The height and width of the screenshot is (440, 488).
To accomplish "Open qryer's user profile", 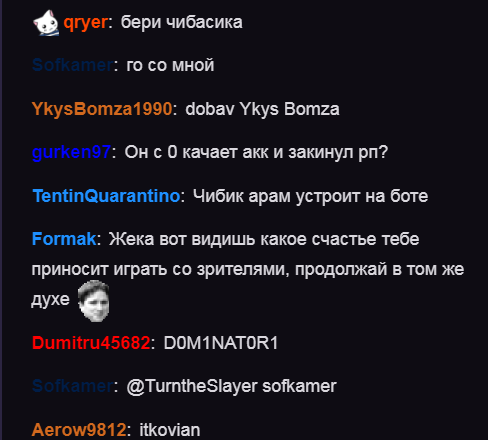I will click(86, 23).
